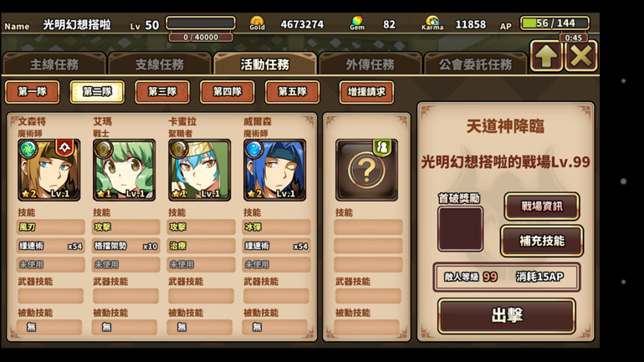Select 文森特 character portrait
Image resolution: width=644 pixels, height=362 pixels.
pos(49,170)
